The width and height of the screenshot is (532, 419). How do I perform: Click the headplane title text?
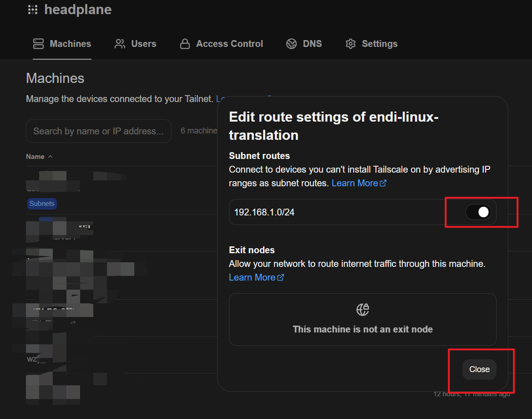78,10
